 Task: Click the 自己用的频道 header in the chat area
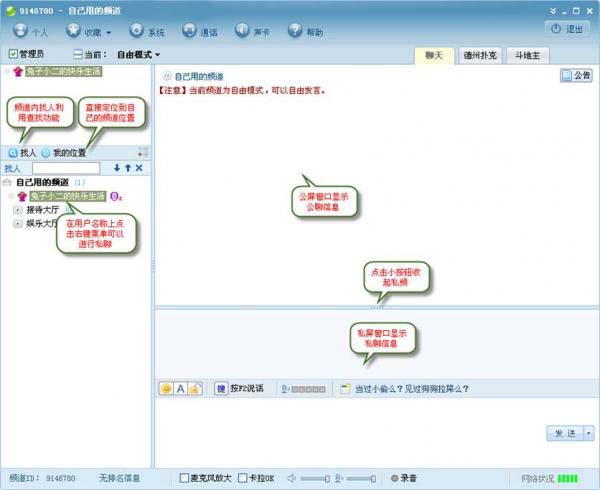click(x=199, y=77)
